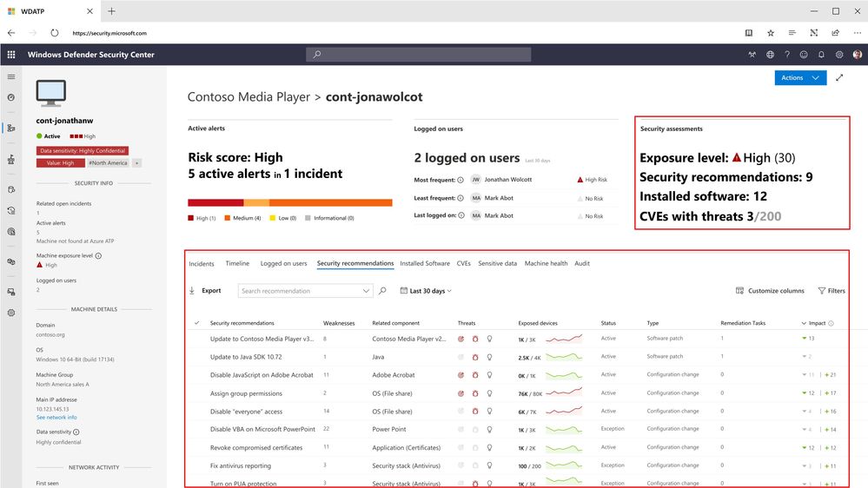Click Jonathan Wolcott user name
868x488 pixels.
point(508,179)
